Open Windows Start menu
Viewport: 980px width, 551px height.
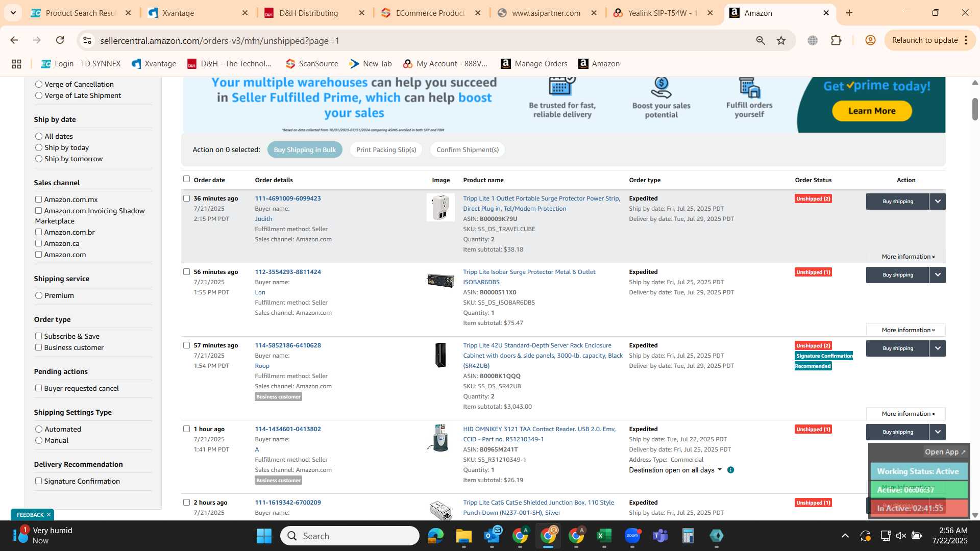[264, 536]
